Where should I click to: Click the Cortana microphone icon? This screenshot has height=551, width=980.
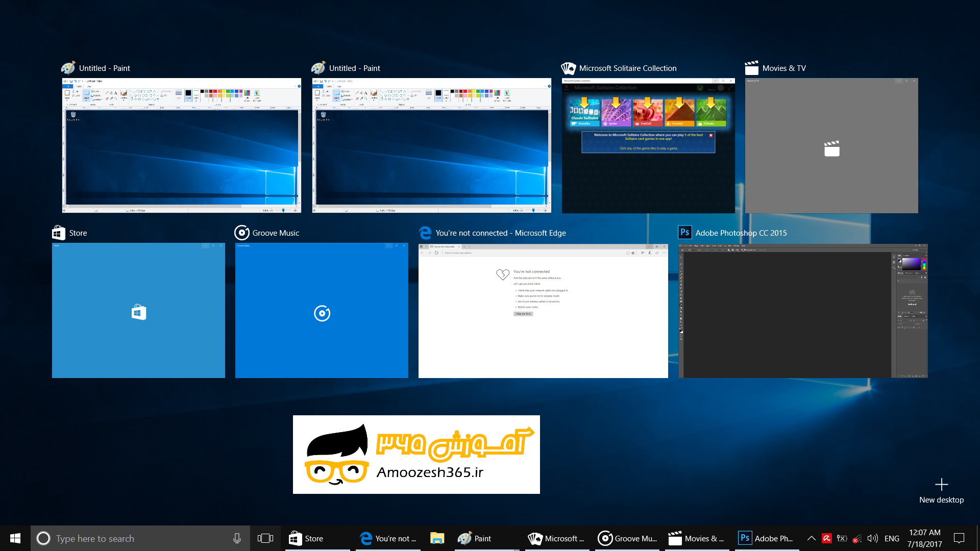coord(237,538)
